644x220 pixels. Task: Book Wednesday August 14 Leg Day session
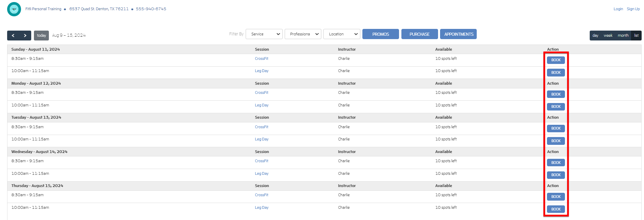point(556,175)
